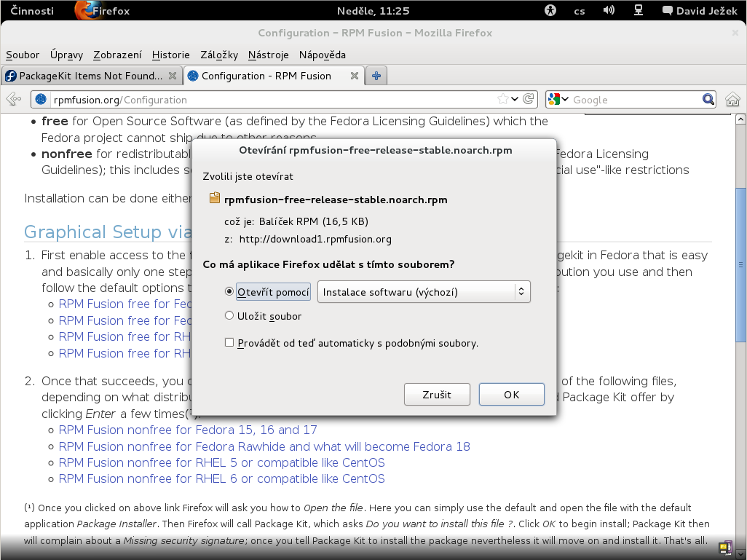Screen dimensions: 747x560
Task: Click the Zrušit button
Action: 437,395
